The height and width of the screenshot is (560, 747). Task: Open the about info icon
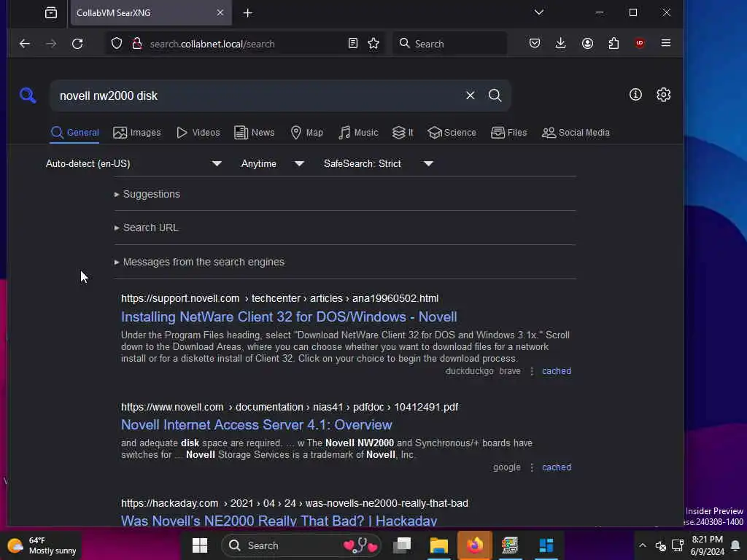635,95
